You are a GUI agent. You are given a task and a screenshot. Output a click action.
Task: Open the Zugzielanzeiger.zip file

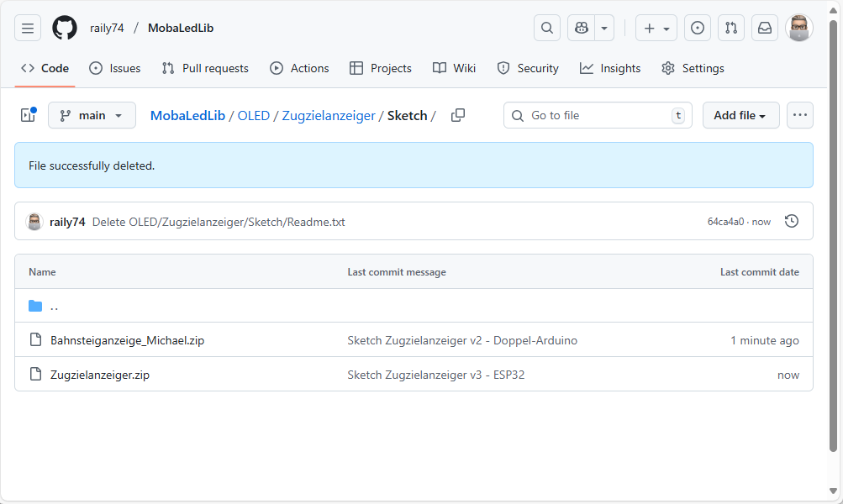pos(100,375)
